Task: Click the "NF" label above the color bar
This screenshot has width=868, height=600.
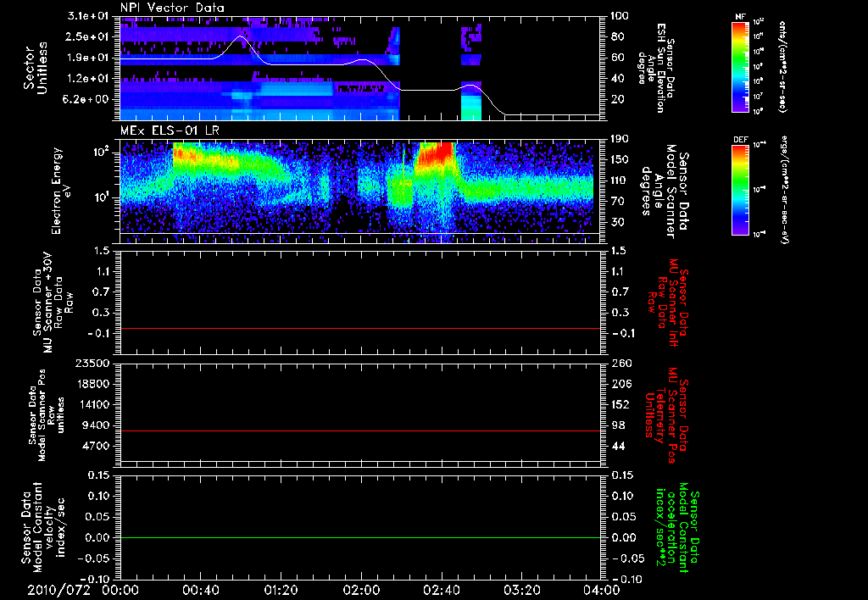Action: pos(740,17)
